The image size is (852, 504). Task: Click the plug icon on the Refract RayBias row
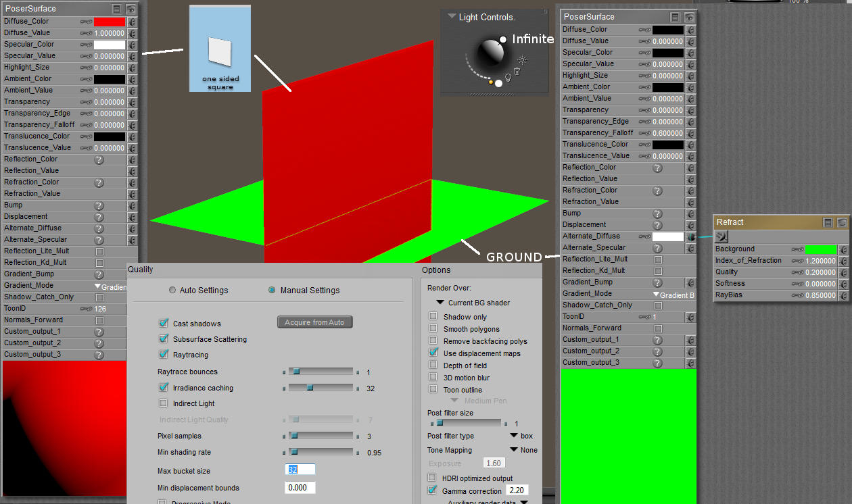point(844,295)
